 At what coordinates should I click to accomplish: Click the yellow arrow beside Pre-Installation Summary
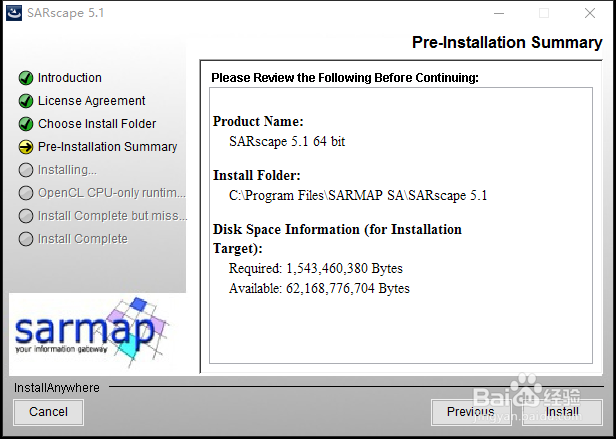click(x=26, y=147)
